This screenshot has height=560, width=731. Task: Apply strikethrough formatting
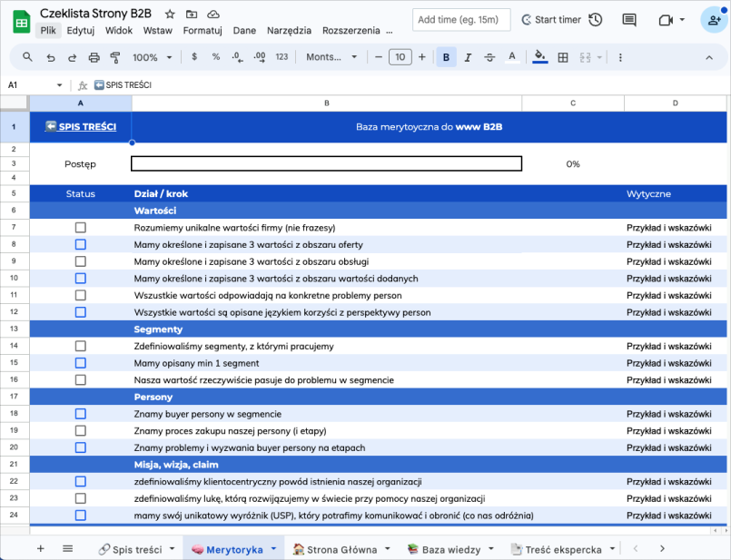489,57
